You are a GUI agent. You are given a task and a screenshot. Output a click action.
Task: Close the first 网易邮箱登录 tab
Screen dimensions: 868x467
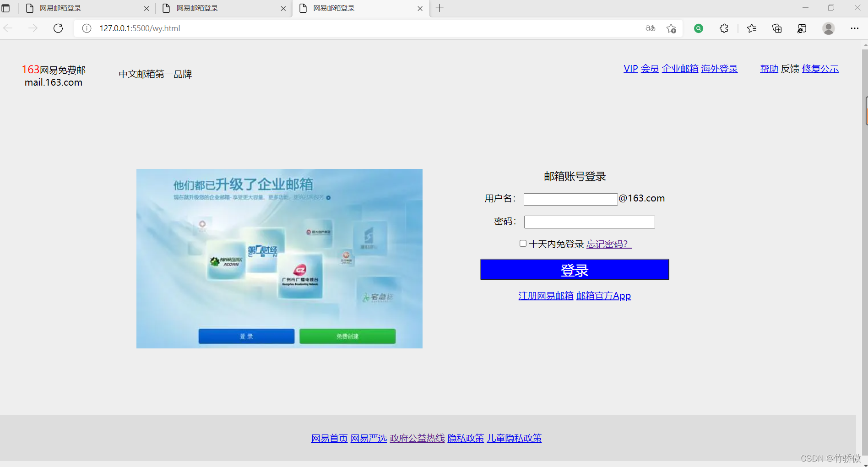(x=146, y=8)
